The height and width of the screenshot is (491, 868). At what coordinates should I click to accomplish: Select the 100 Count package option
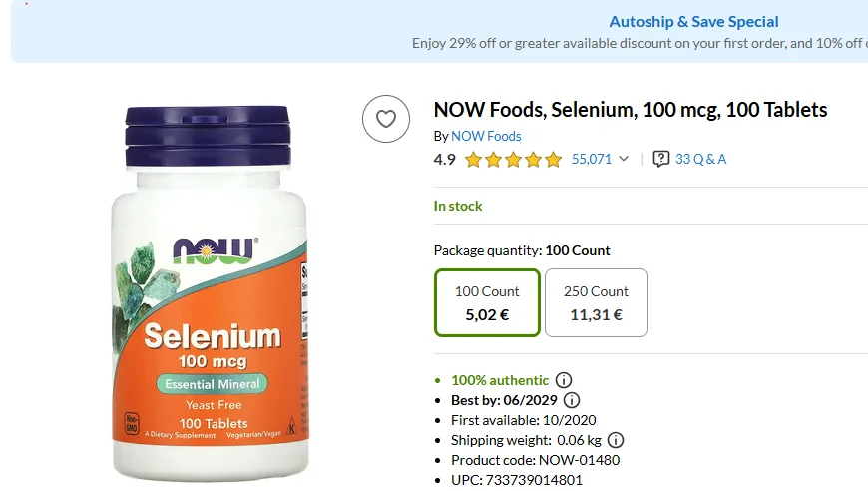pos(487,302)
